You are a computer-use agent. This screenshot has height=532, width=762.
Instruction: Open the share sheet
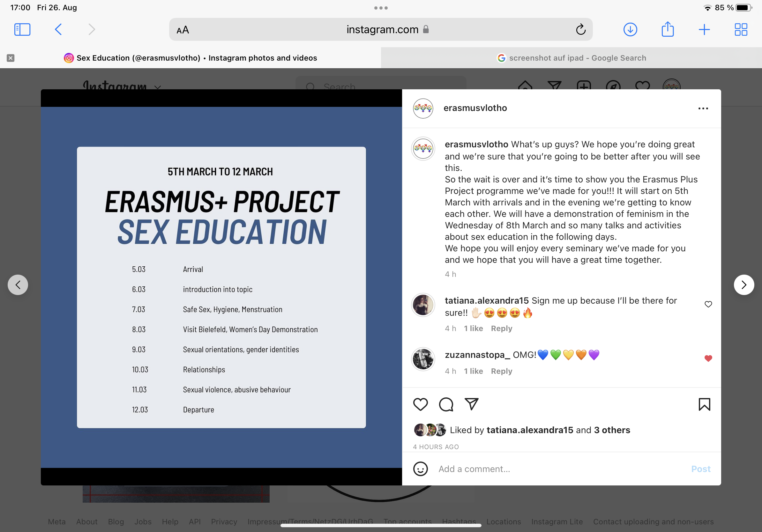pos(668,29)
